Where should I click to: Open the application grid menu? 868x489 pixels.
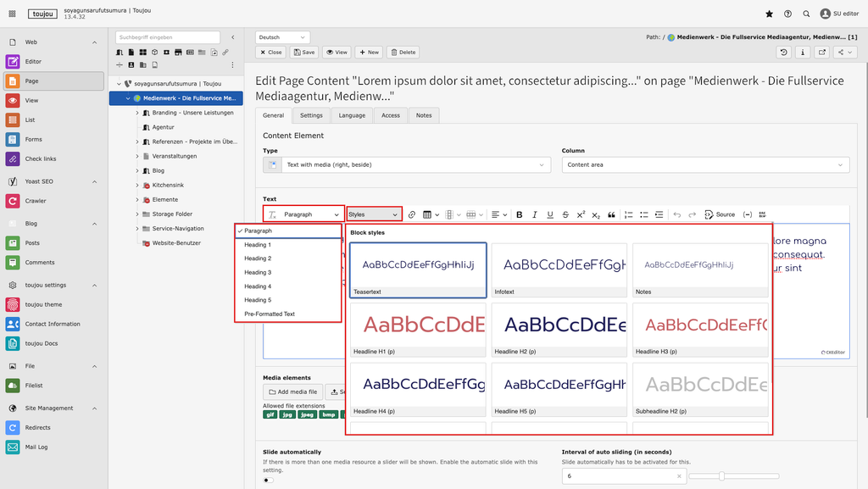tap(12, 14)
